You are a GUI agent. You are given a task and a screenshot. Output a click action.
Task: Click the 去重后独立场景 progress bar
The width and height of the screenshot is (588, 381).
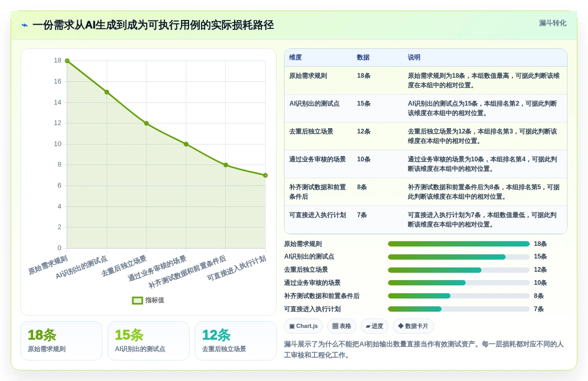[459, 270]
